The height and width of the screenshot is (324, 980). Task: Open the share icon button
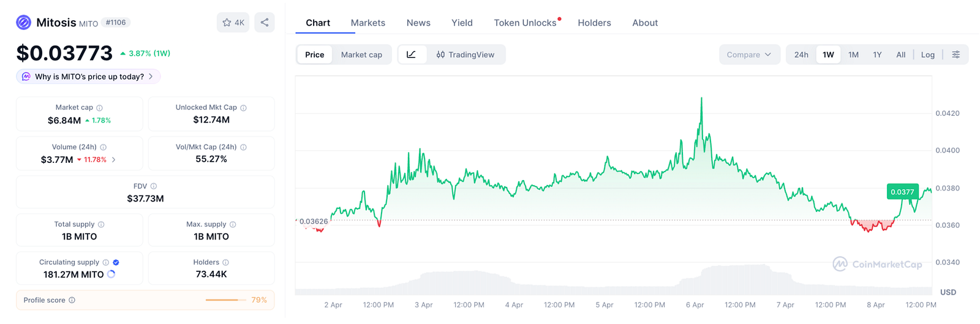pyautogui.click(x=265, y=23)
